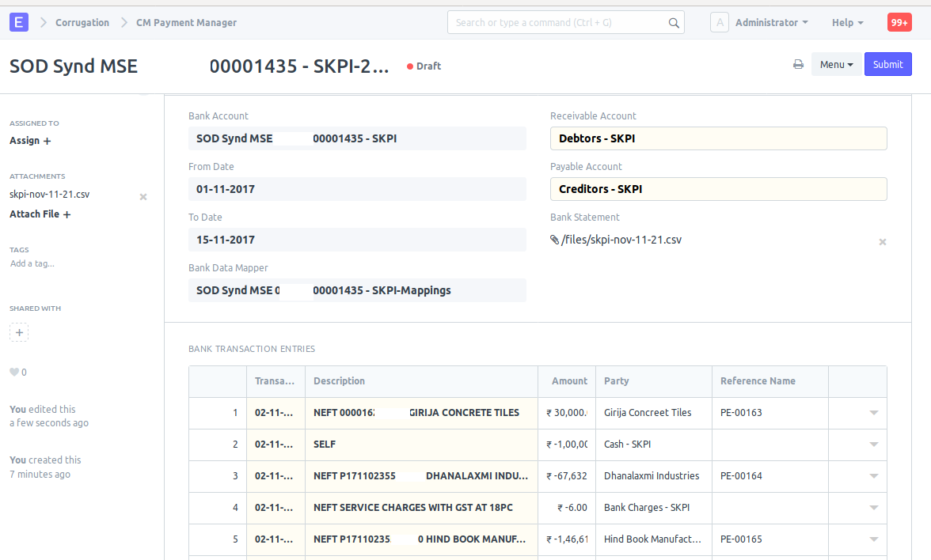This screenshot has width=931, height=560.
Task: Go to CM Payment Manager breadcrumb
Action: tap(187, 22)
